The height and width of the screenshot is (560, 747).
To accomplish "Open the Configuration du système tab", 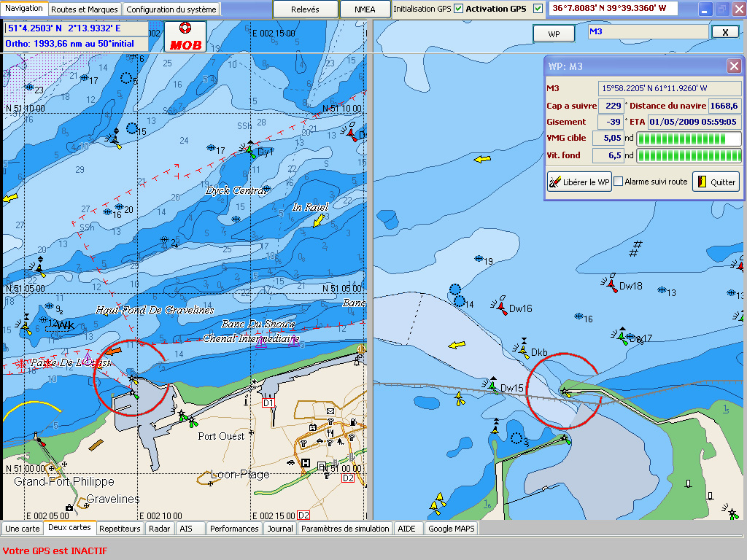I will tap(171, 9).
